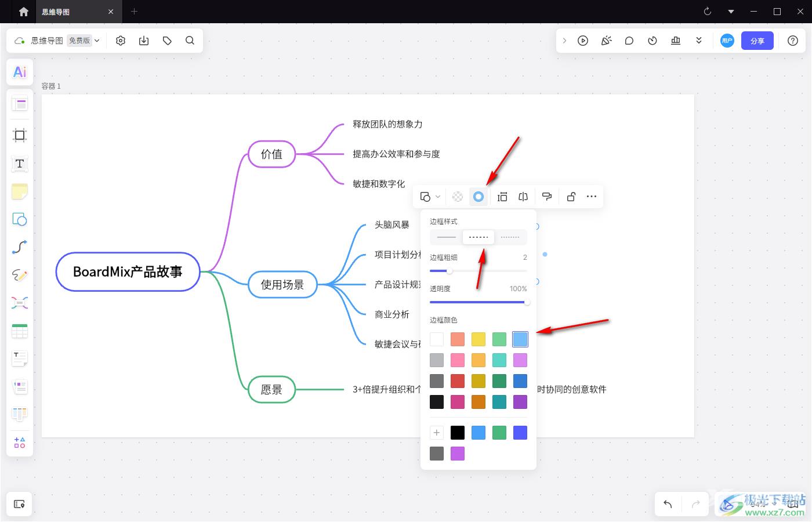Click the user avatar
Screen dimensions: 812x522
coord(727,41)
